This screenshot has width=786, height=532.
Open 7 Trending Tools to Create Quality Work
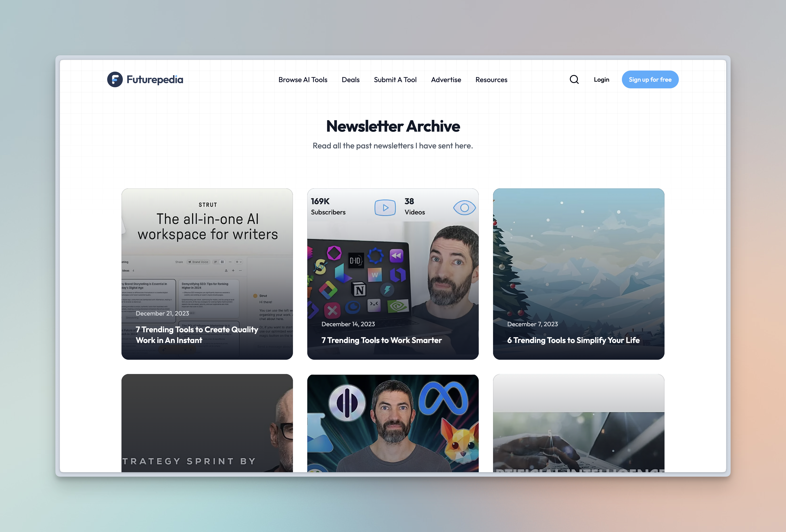click(197, 335)
